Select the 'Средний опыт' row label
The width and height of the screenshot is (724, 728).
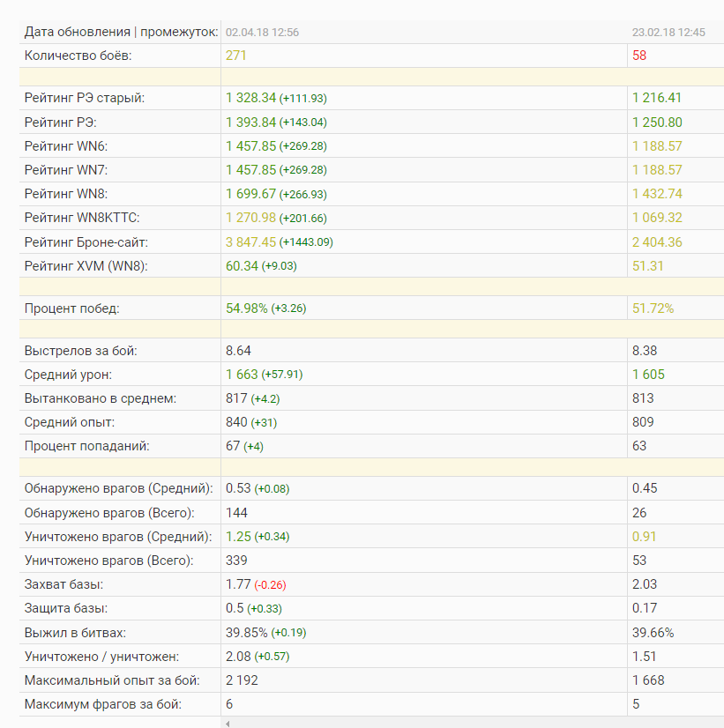tap(69, 422)
